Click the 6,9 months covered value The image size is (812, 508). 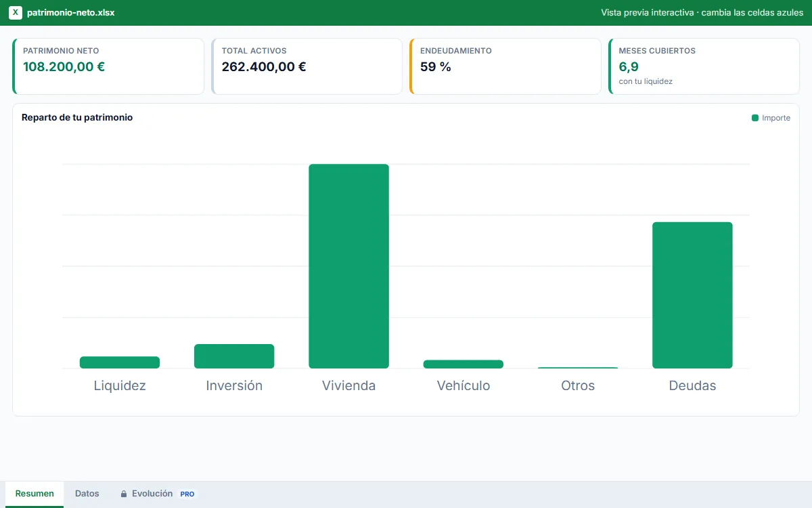629,66
